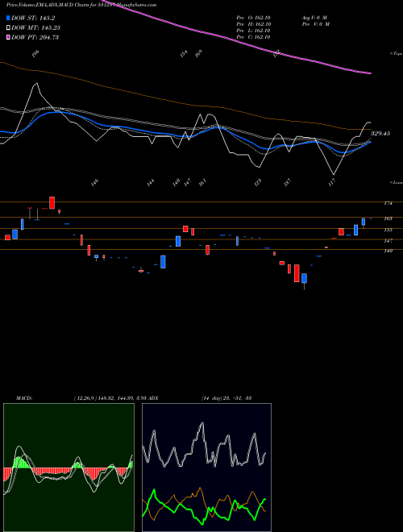Click the tall red candlestick touching the 174 line
The image size is (403, 532).
(52, 202)
